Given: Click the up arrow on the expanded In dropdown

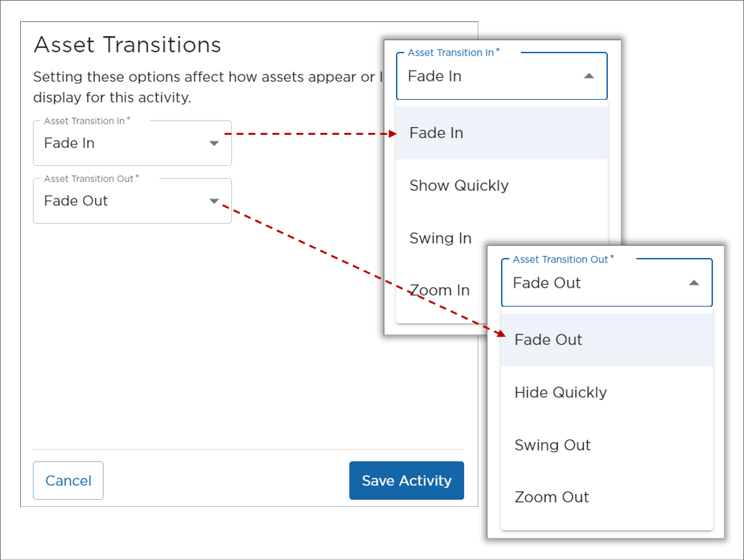Looking at the screenshot, I should [x=588, y=76].
